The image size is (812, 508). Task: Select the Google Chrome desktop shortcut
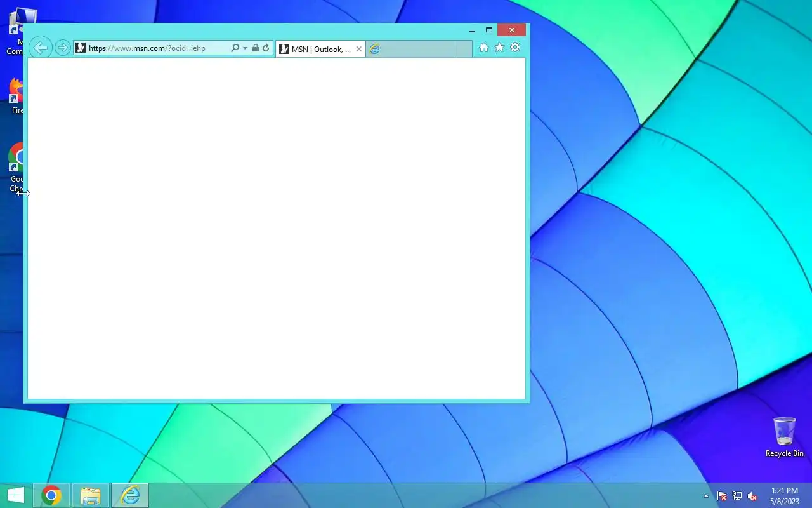click(x=16, y=168)
